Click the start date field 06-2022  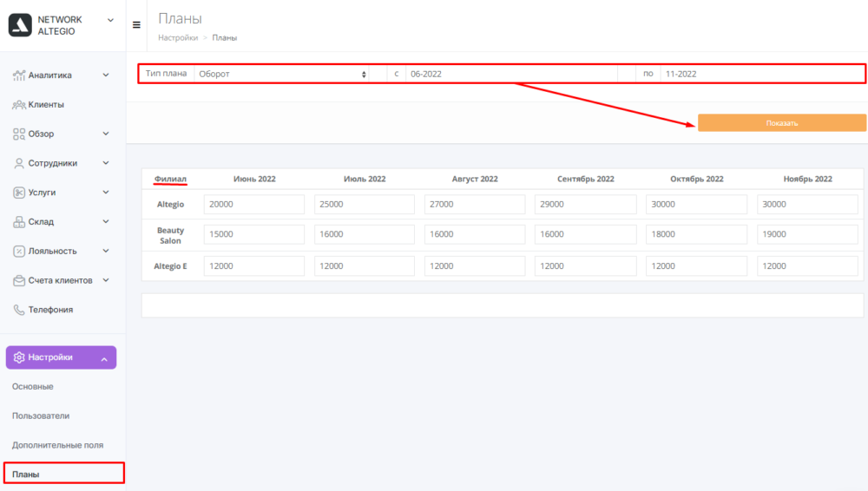[x=510, y=75]
